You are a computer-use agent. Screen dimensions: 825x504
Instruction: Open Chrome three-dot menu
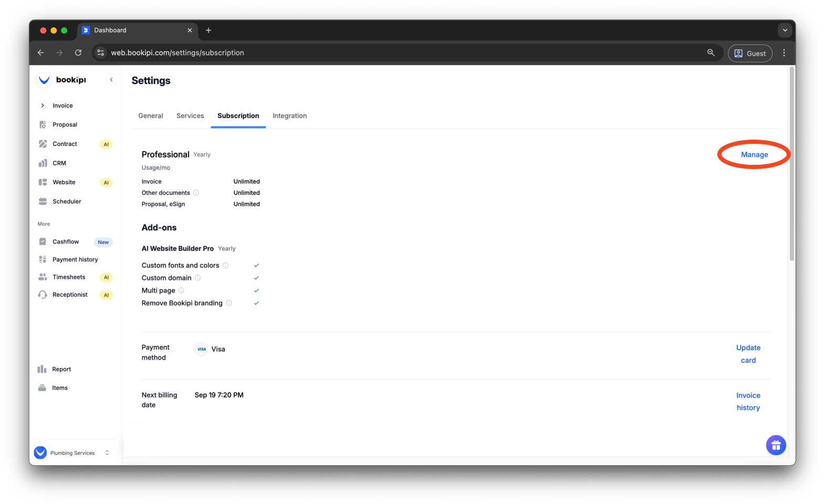[x=784, y=52]
